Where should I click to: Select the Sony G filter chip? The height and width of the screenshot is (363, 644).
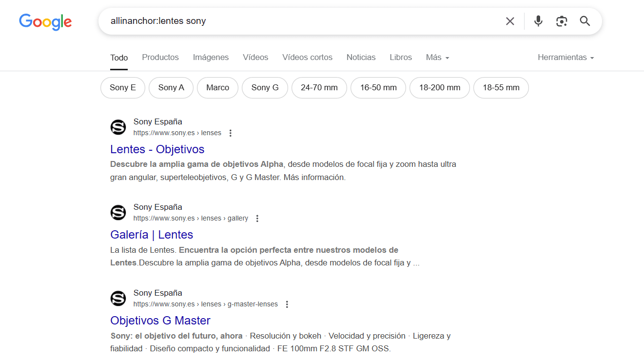[x=265, y=88]
